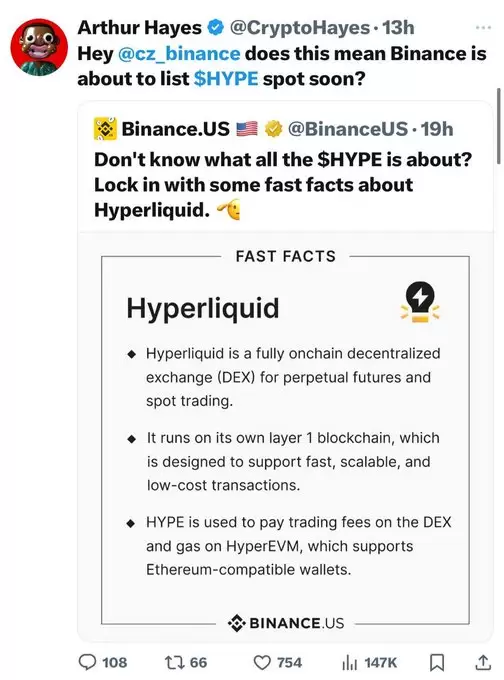This screenshot has height=680, width=504.
Task: Click the Binance.US avatar logo
Action: click(105, 129)
